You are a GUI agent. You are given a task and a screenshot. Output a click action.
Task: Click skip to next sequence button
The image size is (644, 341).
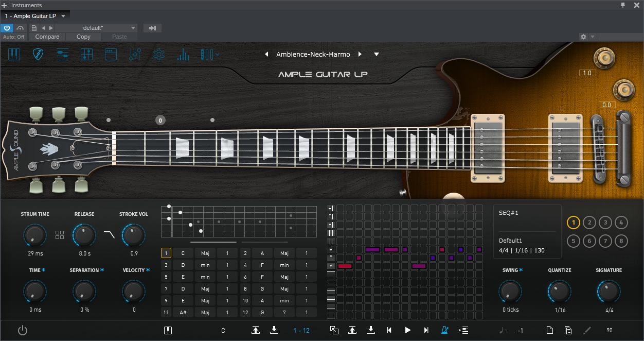(x=426, y=330)
